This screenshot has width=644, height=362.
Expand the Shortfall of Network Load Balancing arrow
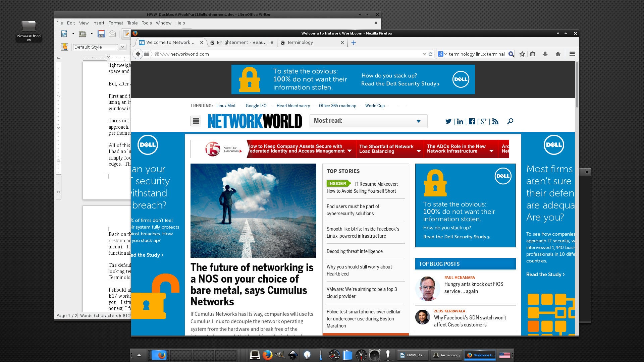[x=419, y=151]
